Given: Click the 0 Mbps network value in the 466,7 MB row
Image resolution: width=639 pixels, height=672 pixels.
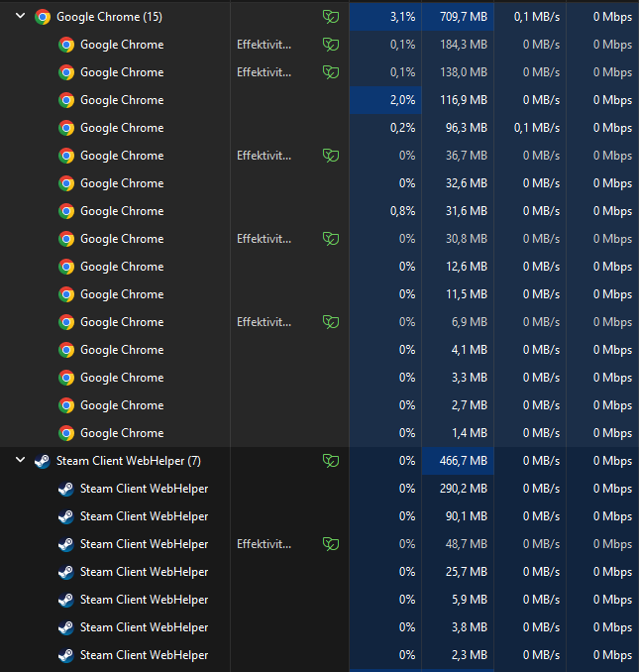Looking at the screenshot, I should tap(612, 461).
